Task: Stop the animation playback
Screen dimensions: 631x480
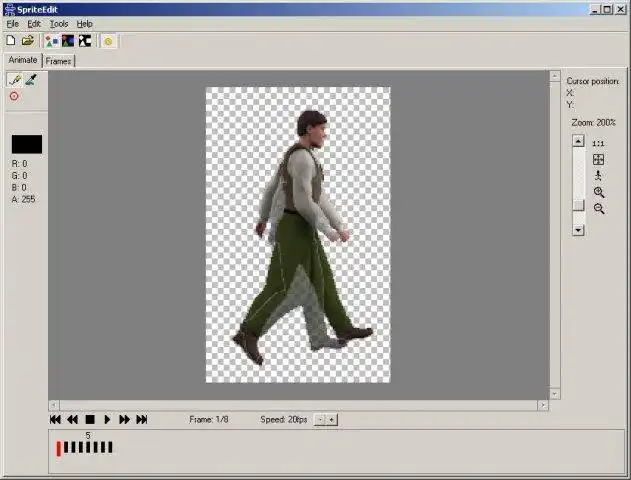Action: point(90,420)
